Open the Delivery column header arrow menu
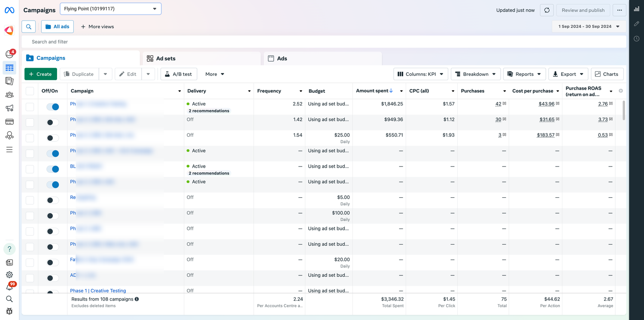The width and height of the screenshot is (644, 320). coord(249,91)
